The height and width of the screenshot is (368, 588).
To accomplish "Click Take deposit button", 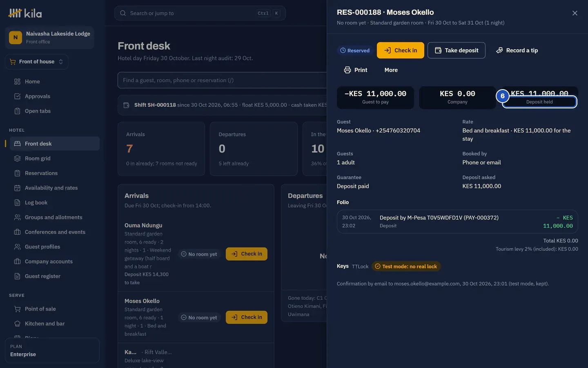I will coord(457,50).
